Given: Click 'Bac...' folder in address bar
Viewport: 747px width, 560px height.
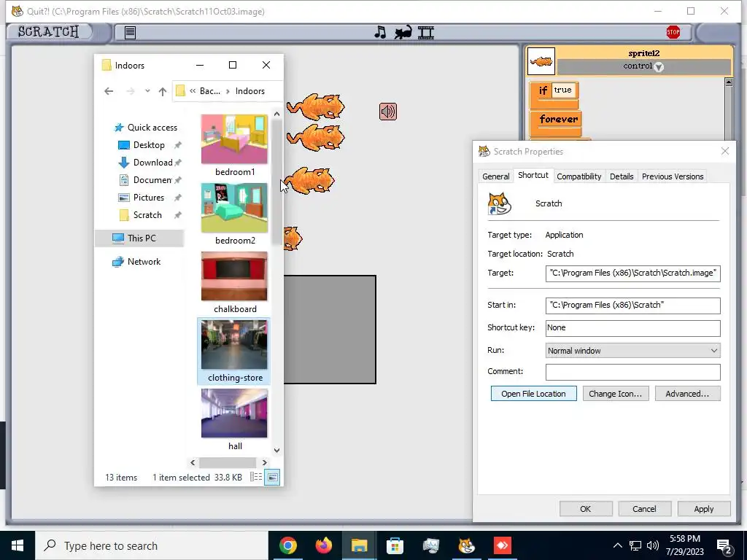Looking at the screenshot, I should [209, 91].
